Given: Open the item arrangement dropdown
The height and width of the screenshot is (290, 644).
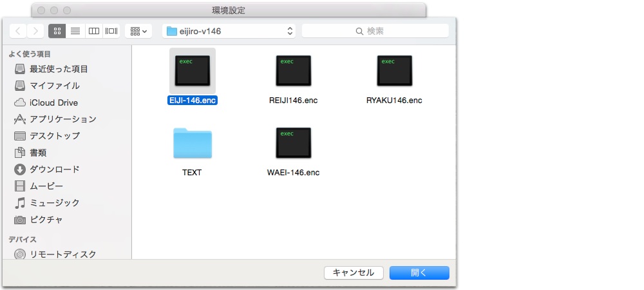Looking at the screenshot, I should point(138,31).
